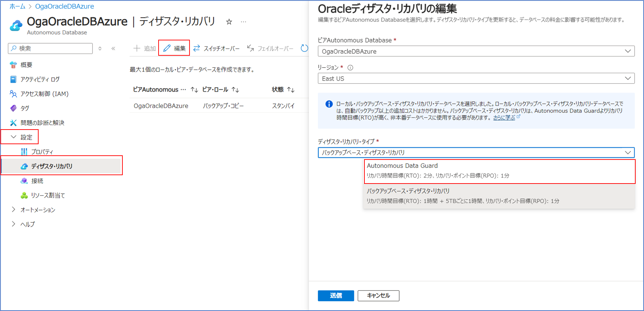Go to OgaOracleDBAzure breadcrumb
Image resolution: width=644 pixels, height=311 pixels.
coord(64,6)
